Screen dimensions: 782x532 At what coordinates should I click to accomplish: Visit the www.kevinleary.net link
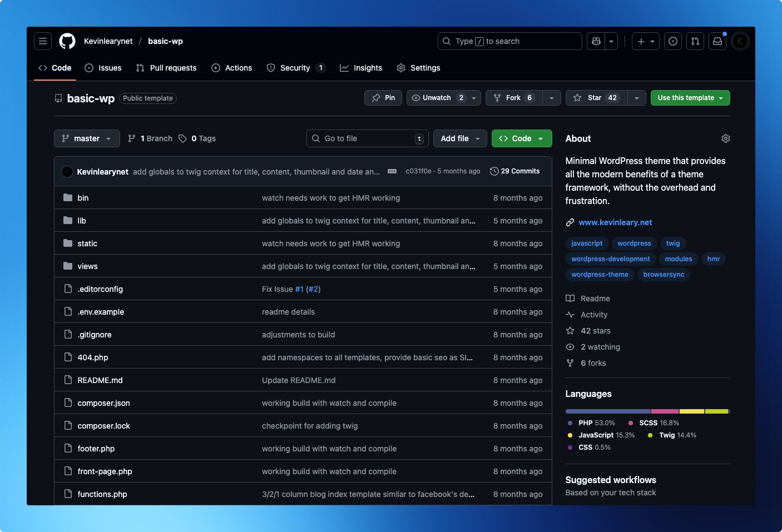[x=615, y=222]
